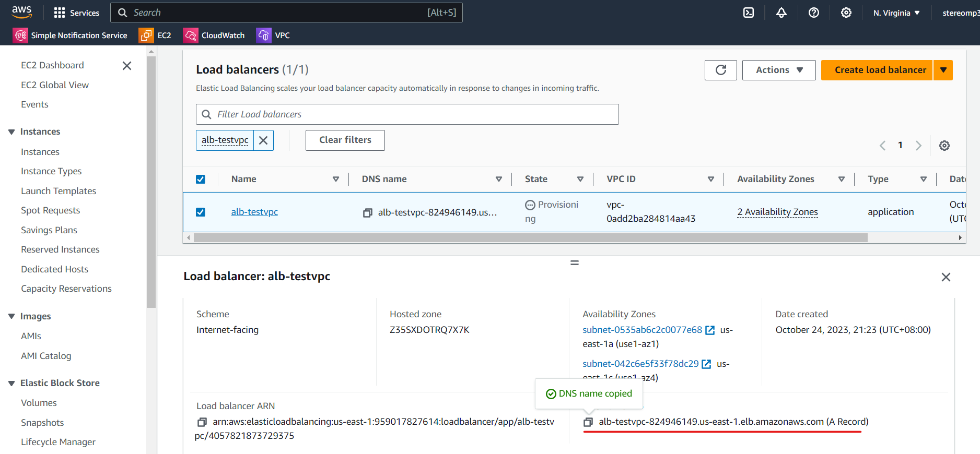Sort by DNS name column arrow

499,180
